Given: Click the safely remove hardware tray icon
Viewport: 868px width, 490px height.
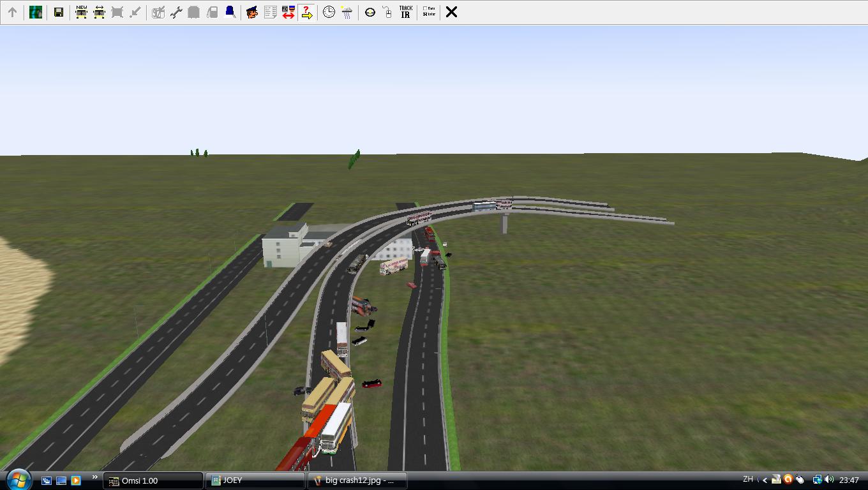Looking at the screenshot, I should click(776, 480).
